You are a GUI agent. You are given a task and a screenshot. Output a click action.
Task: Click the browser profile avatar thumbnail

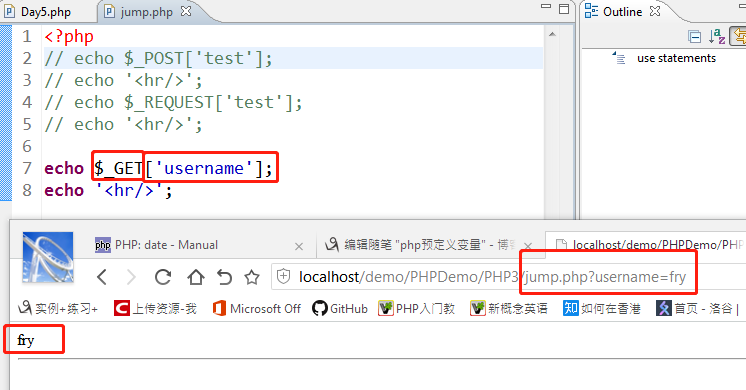pyautogui.click(x=48, y=257)
